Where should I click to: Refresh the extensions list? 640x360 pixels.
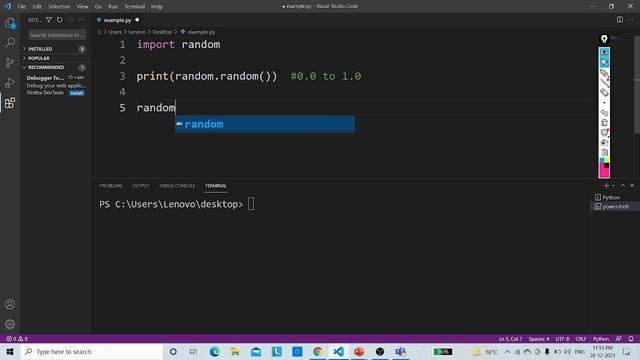60,20
